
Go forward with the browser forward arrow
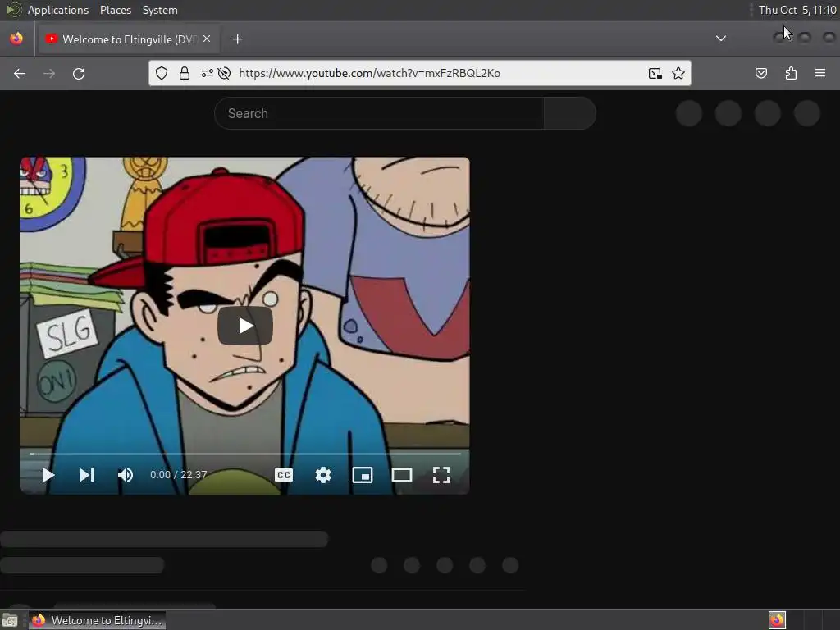48,73
